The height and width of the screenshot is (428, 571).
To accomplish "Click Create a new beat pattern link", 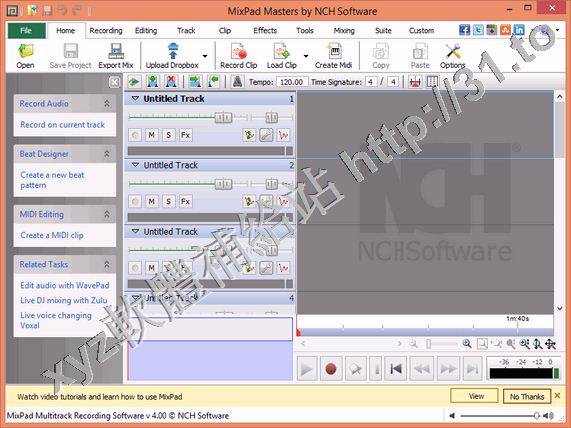I will click(52, 180).
